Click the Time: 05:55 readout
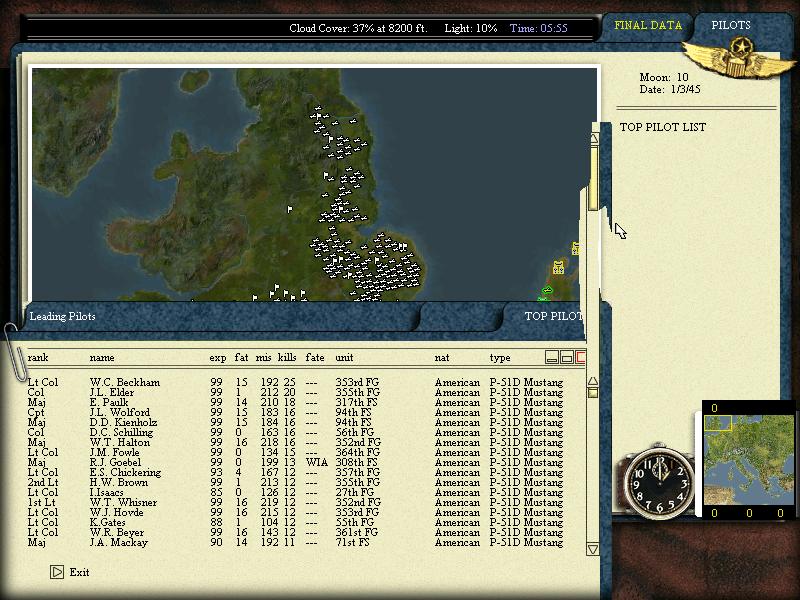Screen dimensions: 800x600 coord(539,28)
